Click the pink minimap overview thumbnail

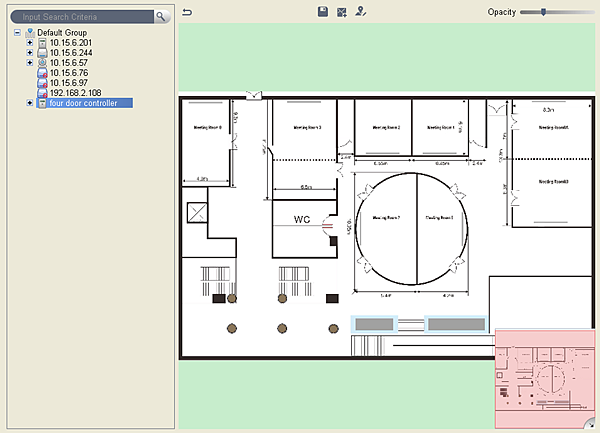point(545,378)
